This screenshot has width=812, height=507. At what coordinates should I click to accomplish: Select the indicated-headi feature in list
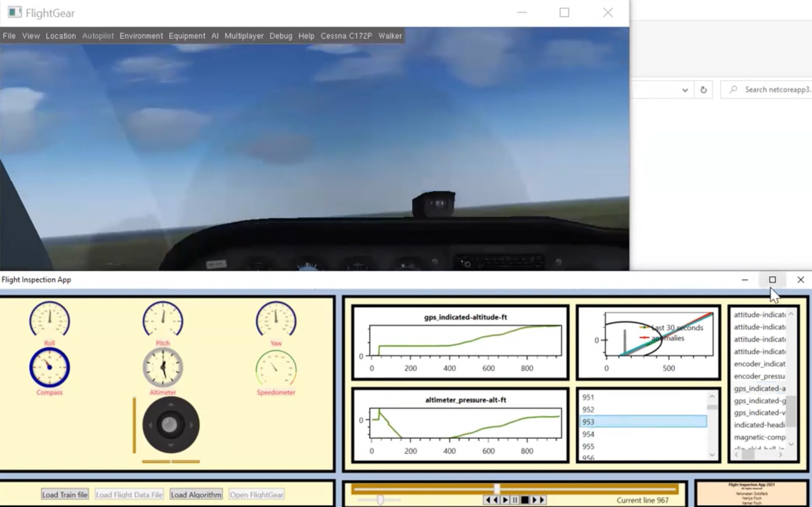point(759,425)
